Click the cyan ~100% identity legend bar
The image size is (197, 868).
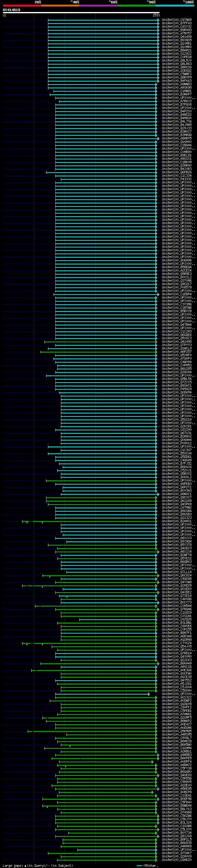click(x=175, y=6)
